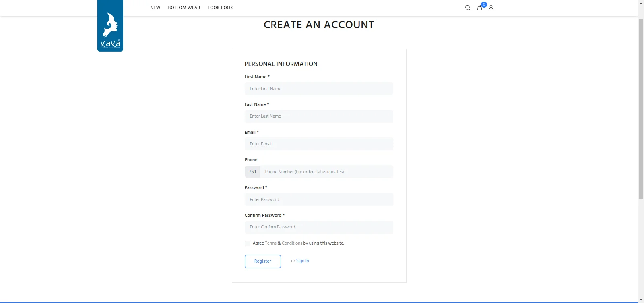Focus the Enter First Name field
This screenshot has width=644, height=303.
pos(318,89)
